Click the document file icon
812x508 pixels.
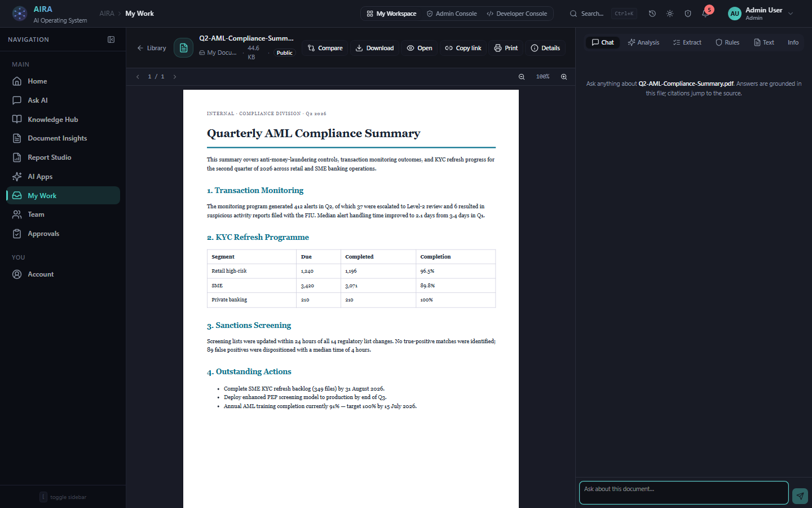[183, 48]
